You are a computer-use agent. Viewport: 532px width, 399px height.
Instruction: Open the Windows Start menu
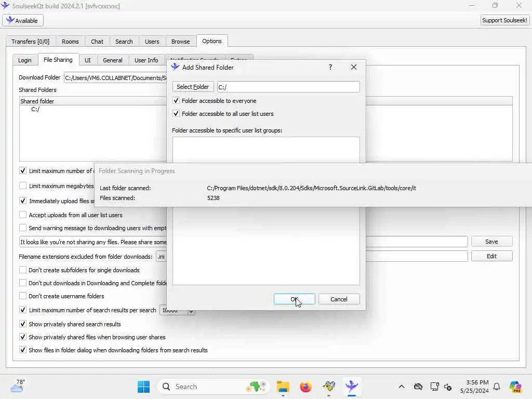coord(143,387)
